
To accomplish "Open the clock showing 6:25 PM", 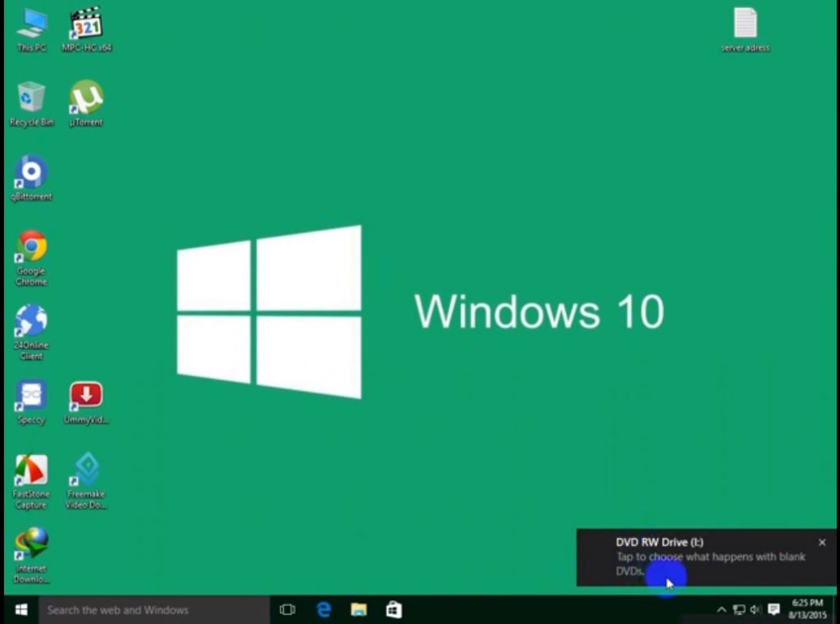I will pos(807,609).
